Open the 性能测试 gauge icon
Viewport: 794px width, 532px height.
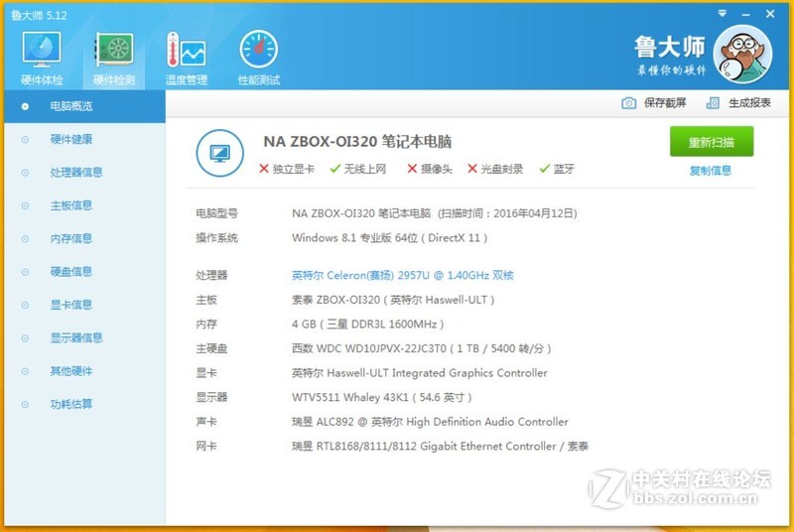[x=259, y=50]
